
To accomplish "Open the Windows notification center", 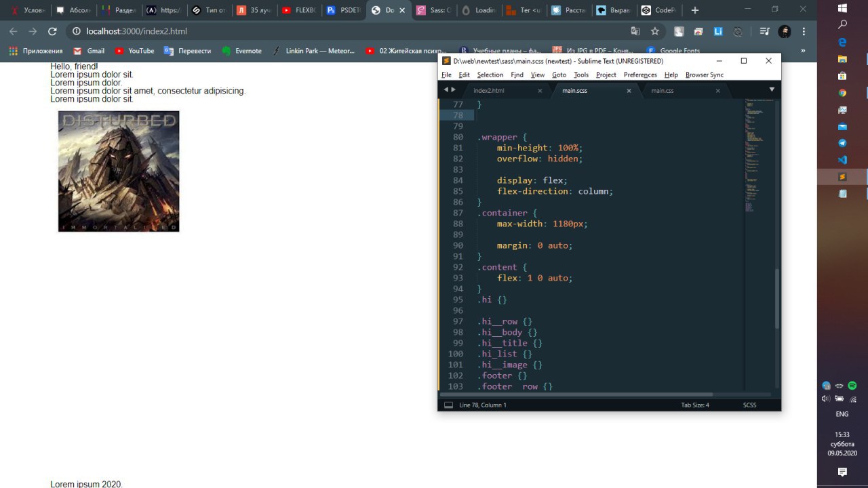I will (842, 472).
